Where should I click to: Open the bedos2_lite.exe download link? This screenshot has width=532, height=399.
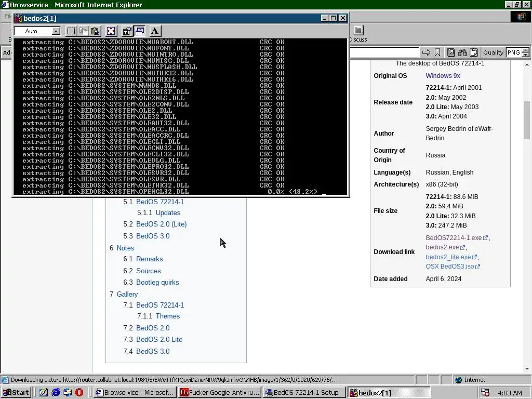(448, 257)
